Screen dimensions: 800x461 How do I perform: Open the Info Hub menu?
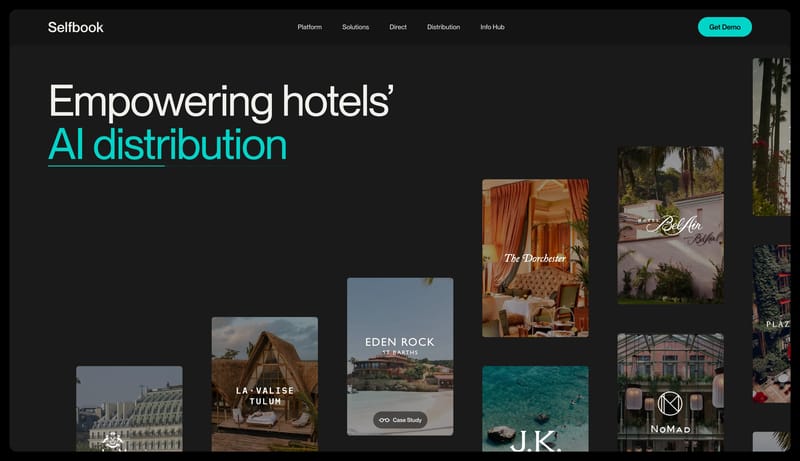click(x=492, y=27)
